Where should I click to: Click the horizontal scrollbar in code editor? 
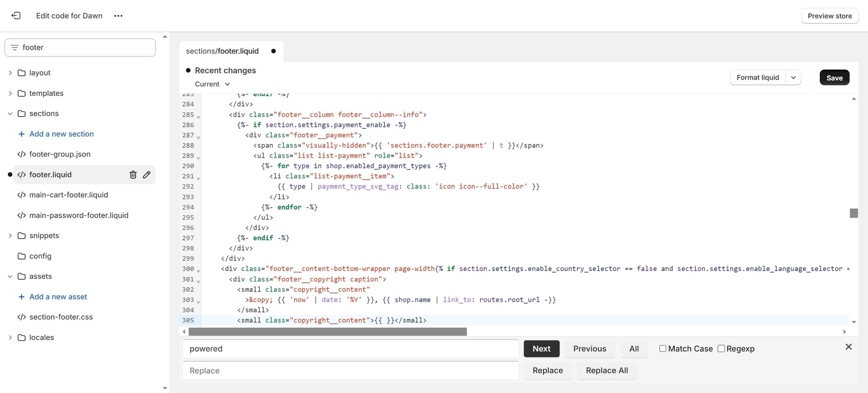coord(327,332)
